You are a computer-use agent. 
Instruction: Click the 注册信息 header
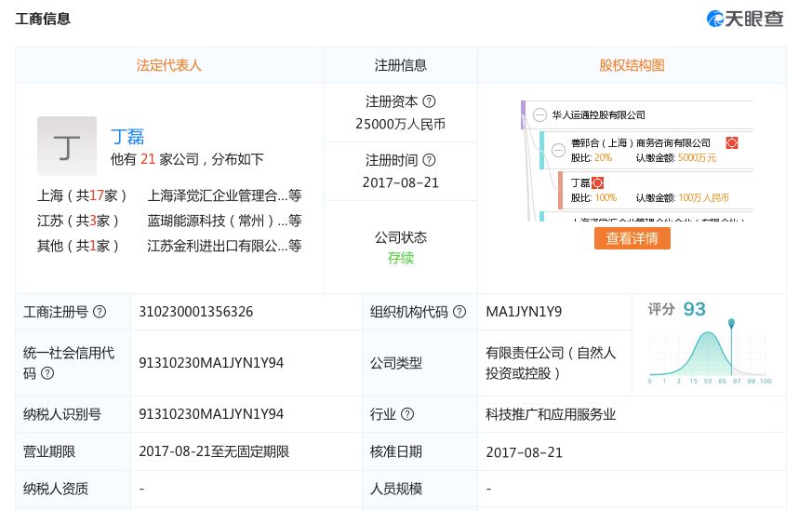point(400,65)
